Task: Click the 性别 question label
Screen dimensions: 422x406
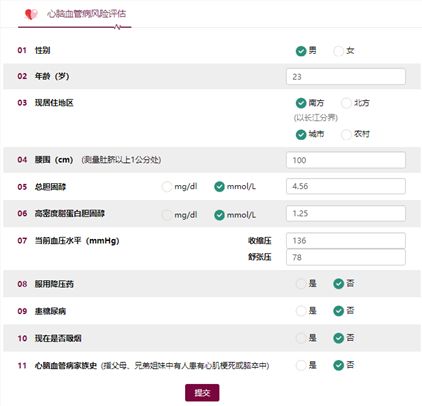Action: [43, 50]
